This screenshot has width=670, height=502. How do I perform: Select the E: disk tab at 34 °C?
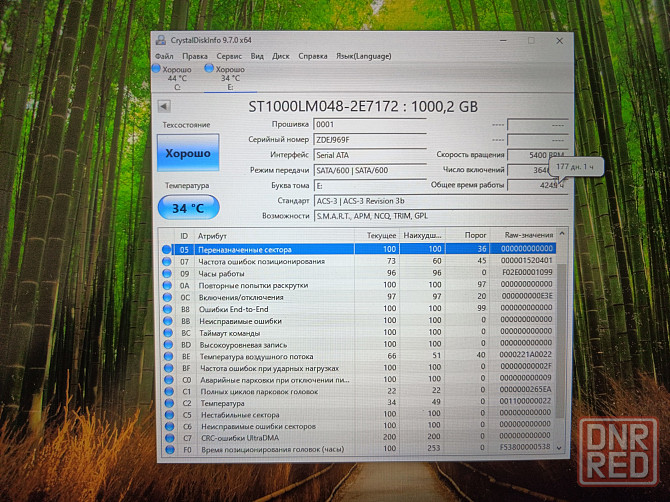(x=230, y=78)
